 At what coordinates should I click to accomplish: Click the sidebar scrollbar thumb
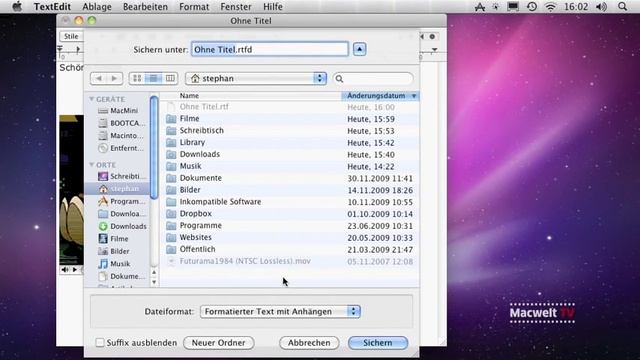pyautogui.click(x=154, y=147)
